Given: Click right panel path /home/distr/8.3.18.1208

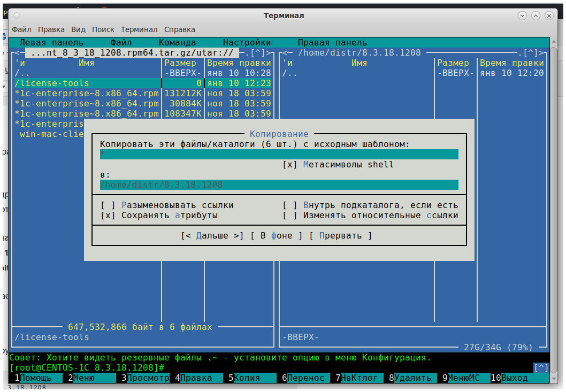Looking at the screenshot, I should point(359,53).
